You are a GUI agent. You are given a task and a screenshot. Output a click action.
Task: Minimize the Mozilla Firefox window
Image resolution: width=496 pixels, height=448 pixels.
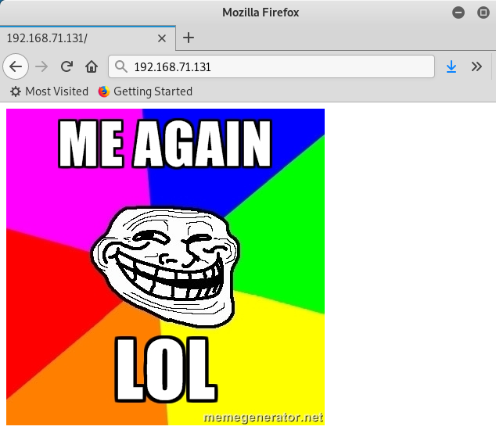(458, 13)
